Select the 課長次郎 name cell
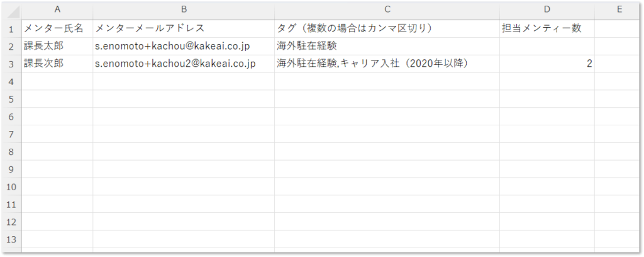Image resolution: width=644 pixels, height=257 pixels. [x=57, y=64]
